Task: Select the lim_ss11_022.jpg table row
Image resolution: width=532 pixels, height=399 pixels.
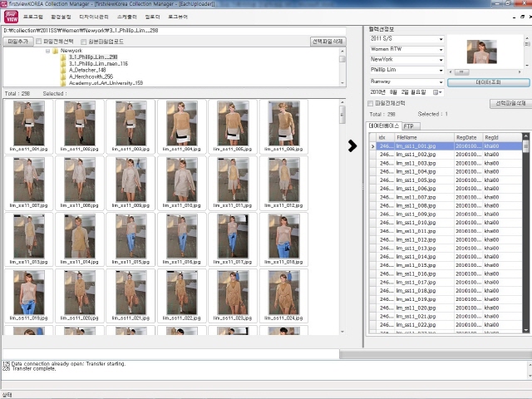Action: pos(446,325)
